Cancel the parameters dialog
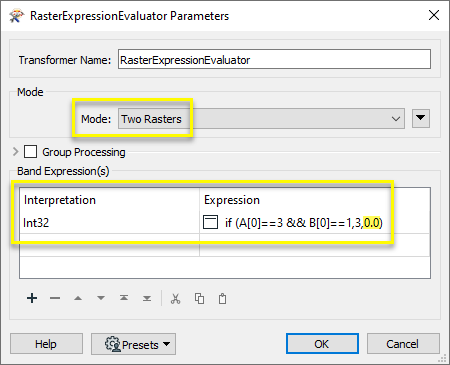Image resolution: width=450 pixels, height=365 pixels. tap(403, 344)
